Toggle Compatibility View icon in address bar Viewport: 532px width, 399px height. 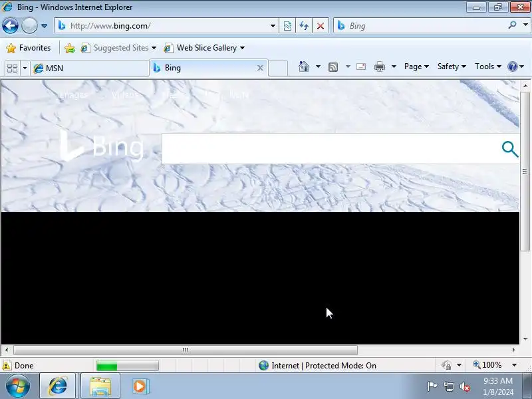287,26
